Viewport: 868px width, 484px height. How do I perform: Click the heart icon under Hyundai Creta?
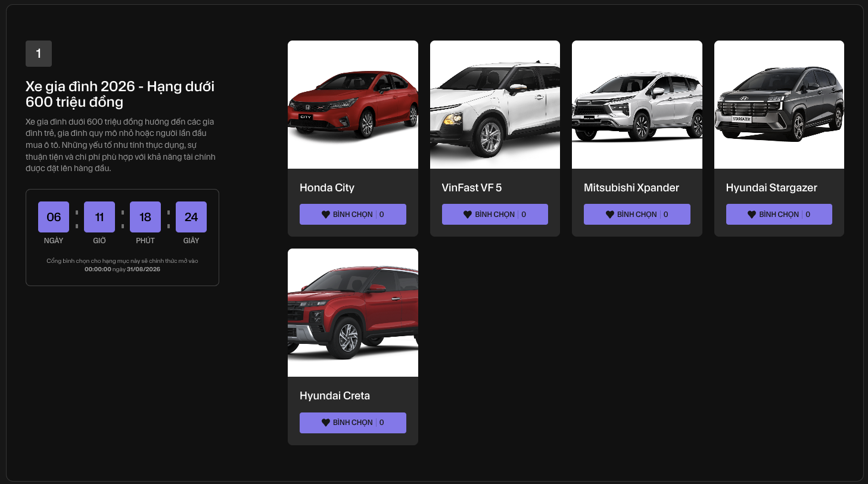[326, 423]
